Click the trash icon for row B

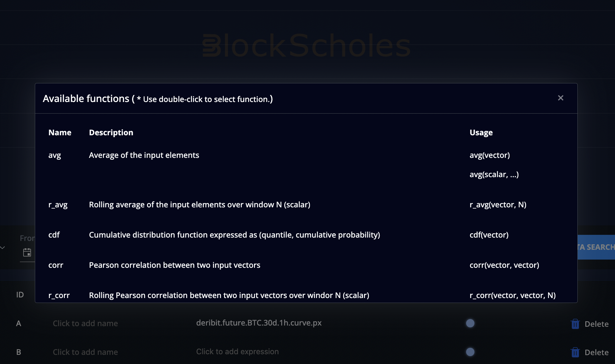tap(575, 352)
